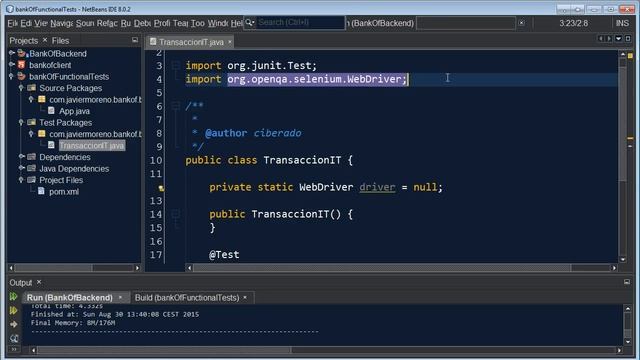
Task: Minimize the Projects panel
Action: point(135,40)
